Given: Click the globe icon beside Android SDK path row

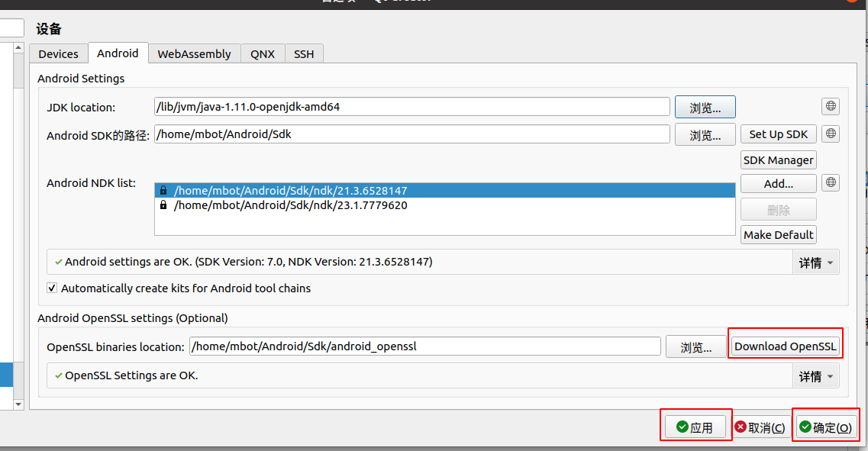Looking at the screenshot, I should pos(830,134).
